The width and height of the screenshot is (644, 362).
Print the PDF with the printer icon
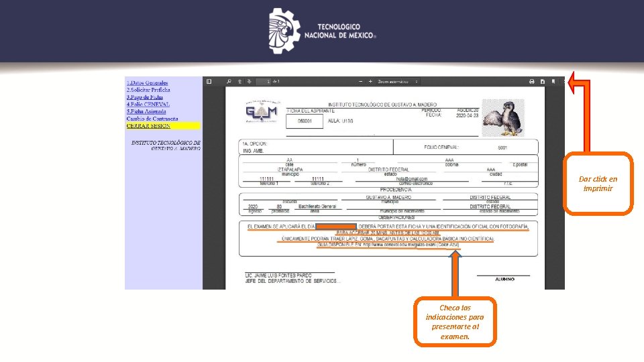coord(532,82)
